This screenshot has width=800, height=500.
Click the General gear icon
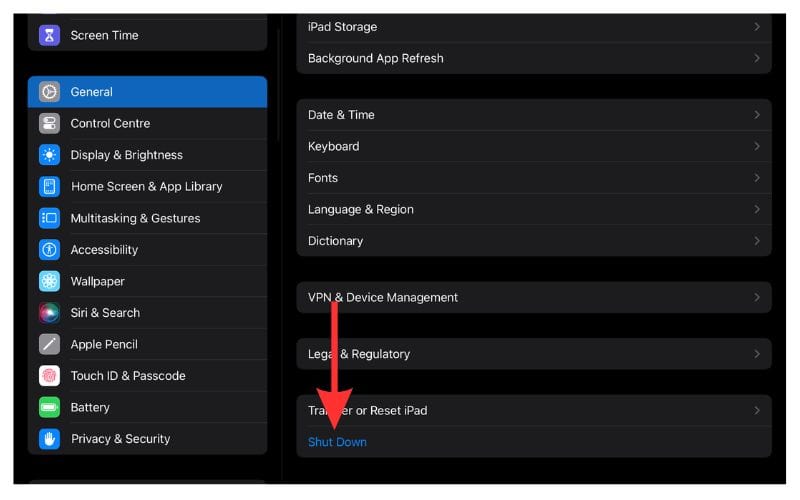[x=49, y=92]
